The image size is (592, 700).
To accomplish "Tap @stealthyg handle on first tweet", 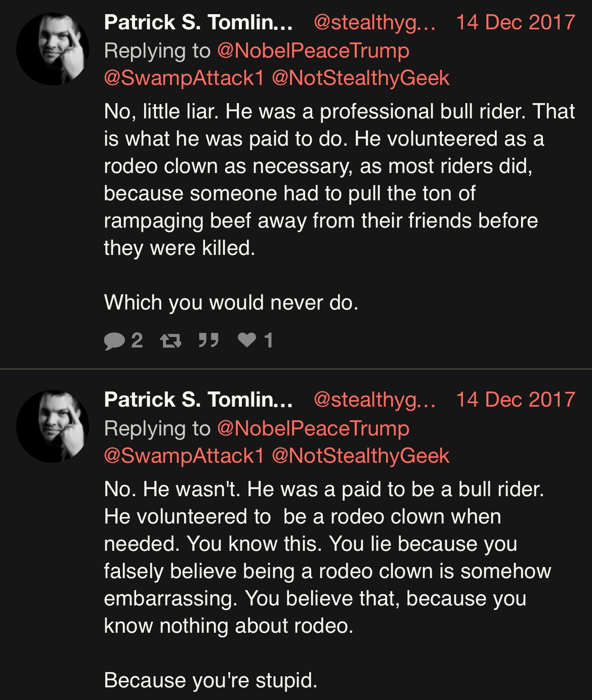I will [x=374, y=23].
